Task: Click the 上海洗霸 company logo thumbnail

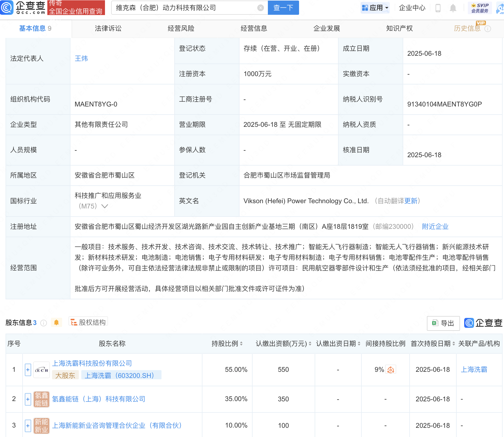Action: [41, 370]
